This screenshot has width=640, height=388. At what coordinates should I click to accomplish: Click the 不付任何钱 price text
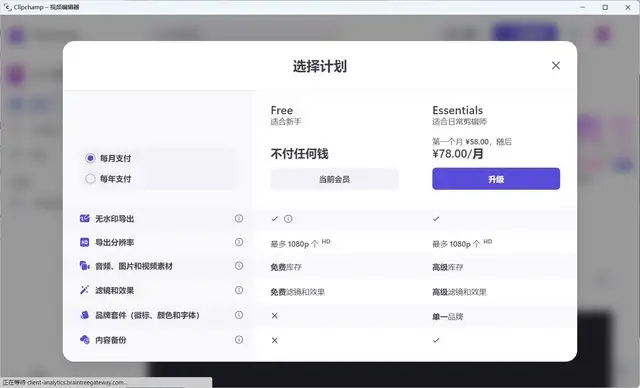point(299,154)
